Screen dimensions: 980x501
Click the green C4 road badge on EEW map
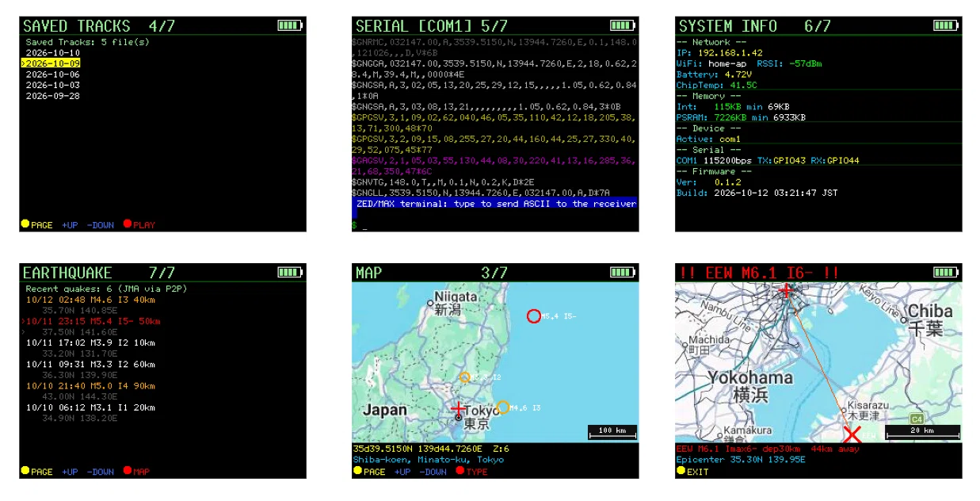pyautogui.click(x=917, y=418)
